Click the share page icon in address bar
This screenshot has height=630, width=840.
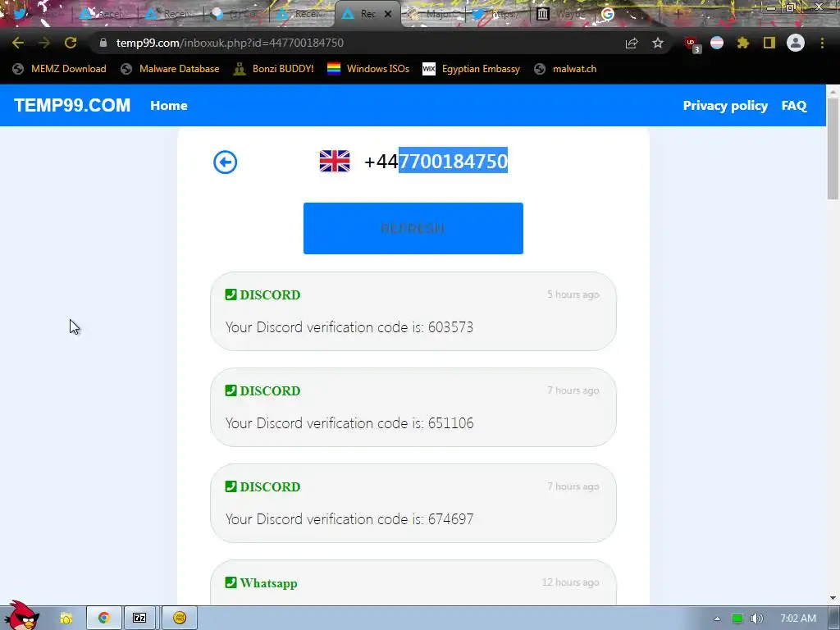point(632,43)
